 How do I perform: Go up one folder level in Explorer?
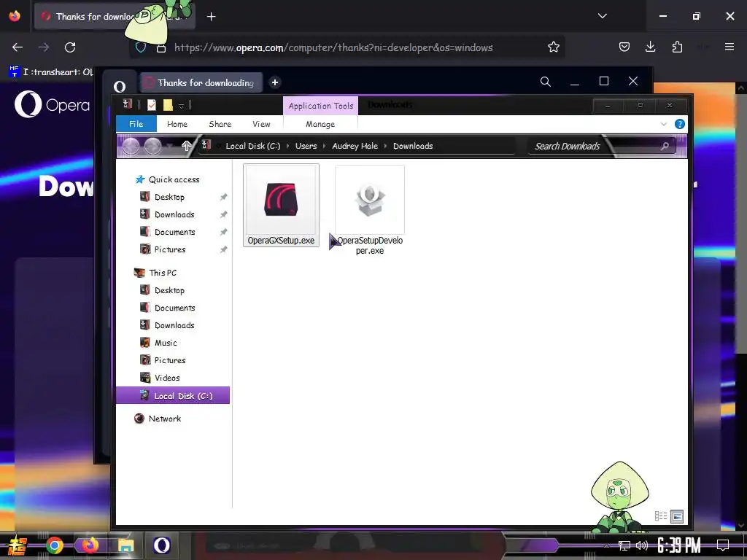point(186,146)
